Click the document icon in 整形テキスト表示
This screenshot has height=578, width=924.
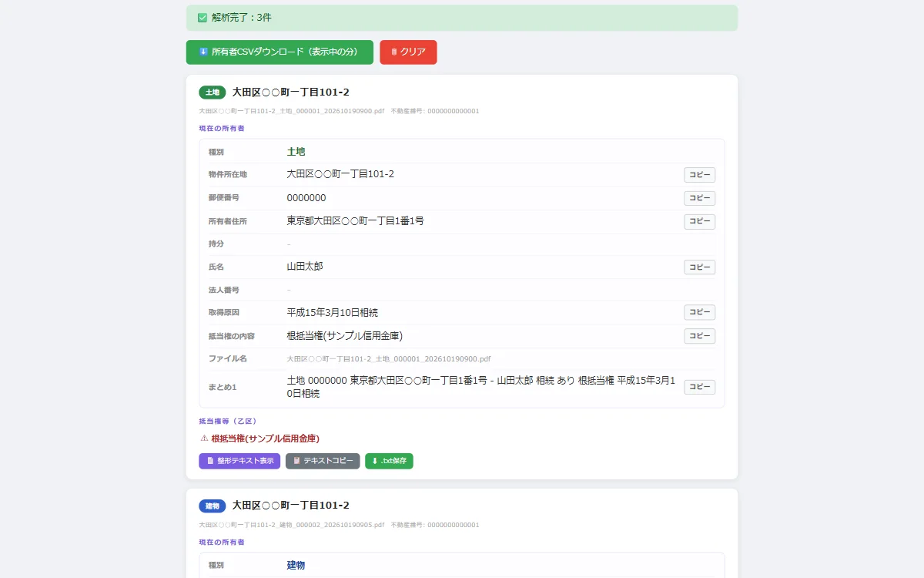pyautogui.click(x=210, y=461)
